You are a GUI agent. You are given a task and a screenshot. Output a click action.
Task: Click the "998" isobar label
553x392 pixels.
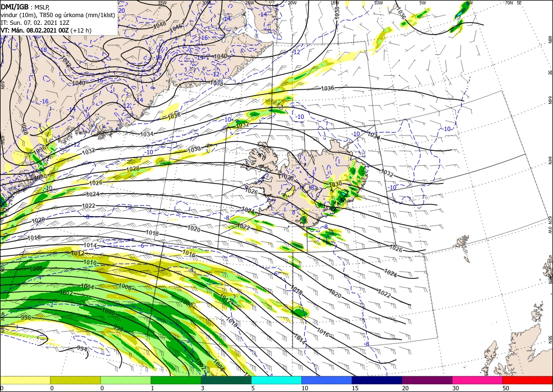pos(118,328)
